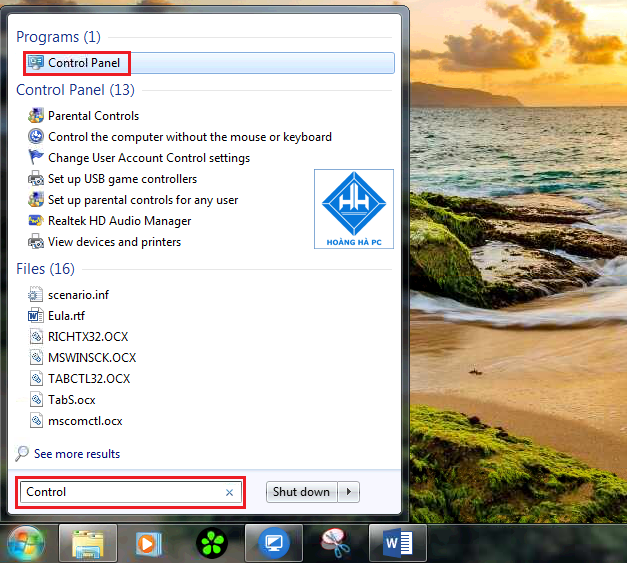Open Set up parental controls for any user
This screenshot has height=563, width=627.
tap(143, 200)
